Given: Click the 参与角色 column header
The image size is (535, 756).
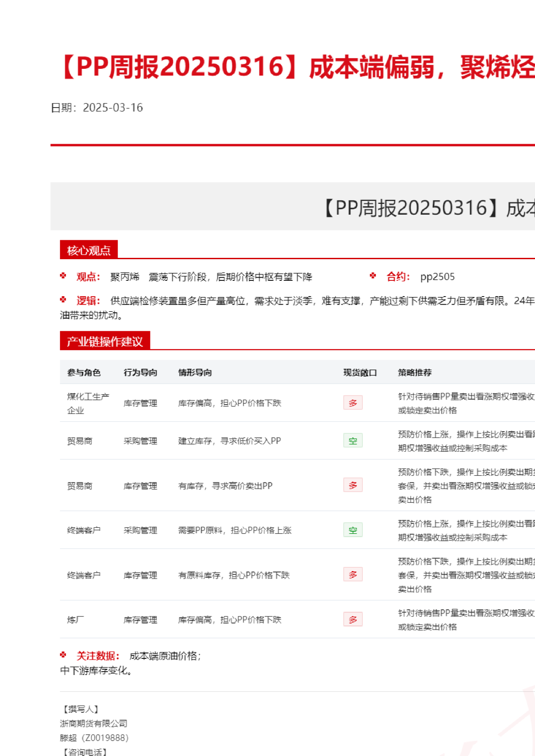Looking at the screenshot, I should (84, 373).
